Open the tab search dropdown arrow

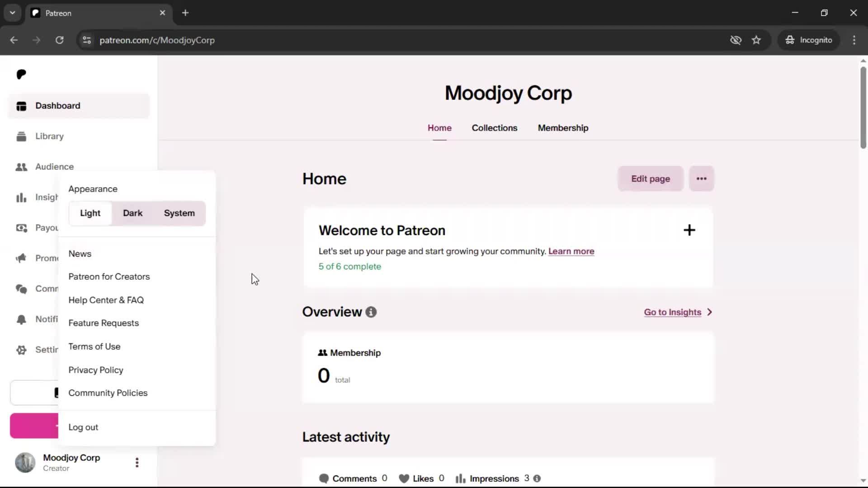13,13
